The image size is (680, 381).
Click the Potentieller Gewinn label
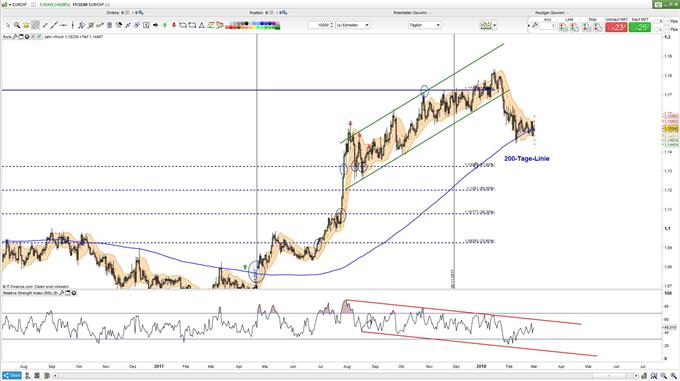pos(410,13)
